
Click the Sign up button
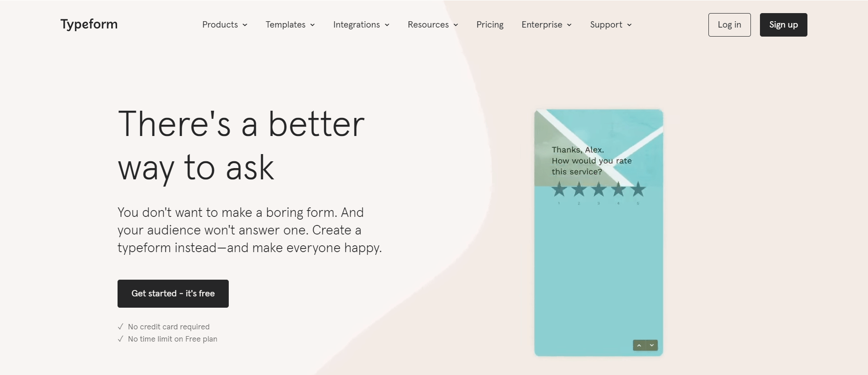[783, 25]
